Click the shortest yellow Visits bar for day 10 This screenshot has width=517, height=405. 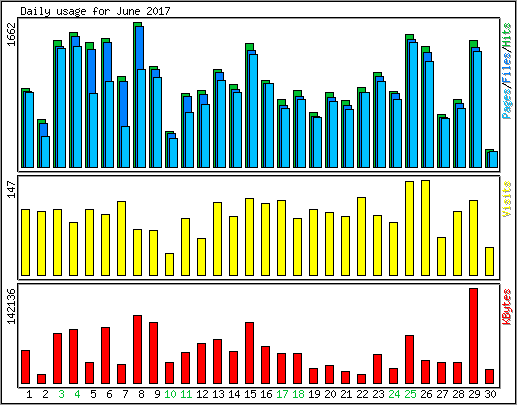(x=169, y=264)
